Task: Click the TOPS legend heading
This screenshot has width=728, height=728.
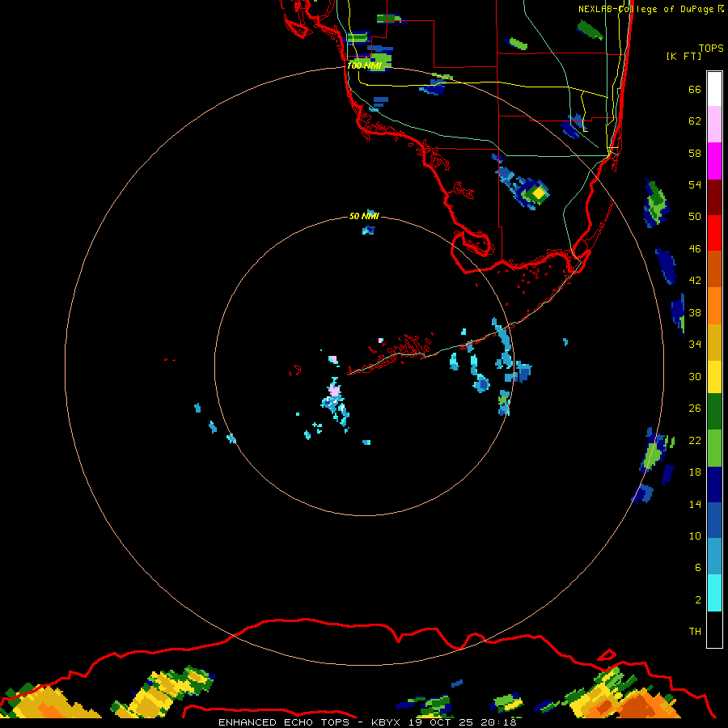Action: point(711,49)
